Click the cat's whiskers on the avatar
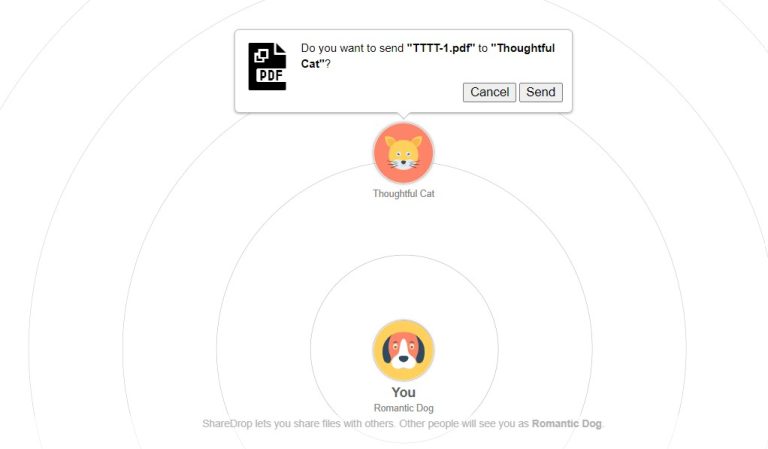768x449 pixels. pyautogui.click(x=404, y=164)
